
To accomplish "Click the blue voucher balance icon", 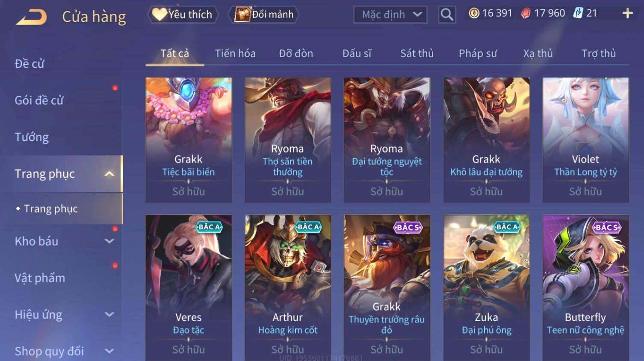I will 578,13.
